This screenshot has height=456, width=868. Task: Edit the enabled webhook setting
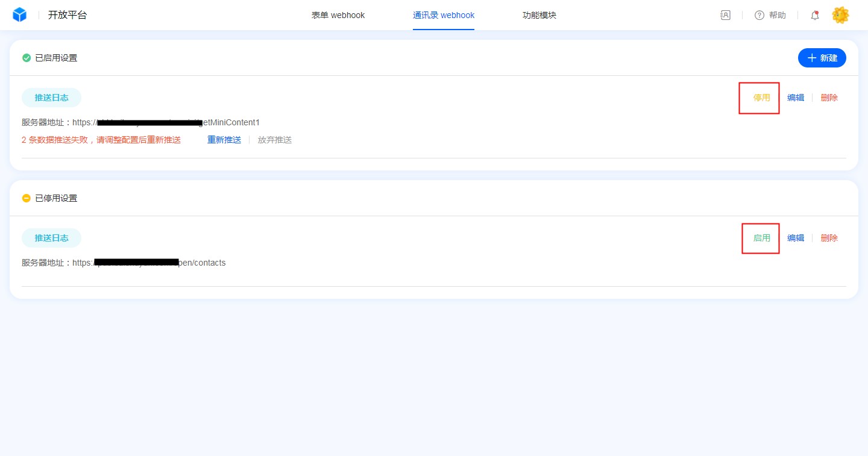796,98
